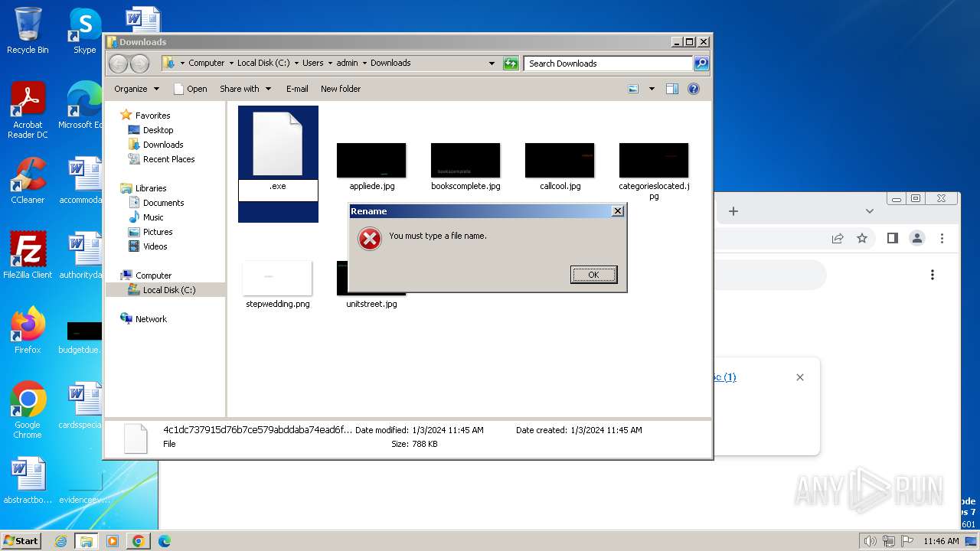The width and height of the screenshot is (980, 551).
Task: Open Internet Explorer from taskbar
Action: [60, 541]
